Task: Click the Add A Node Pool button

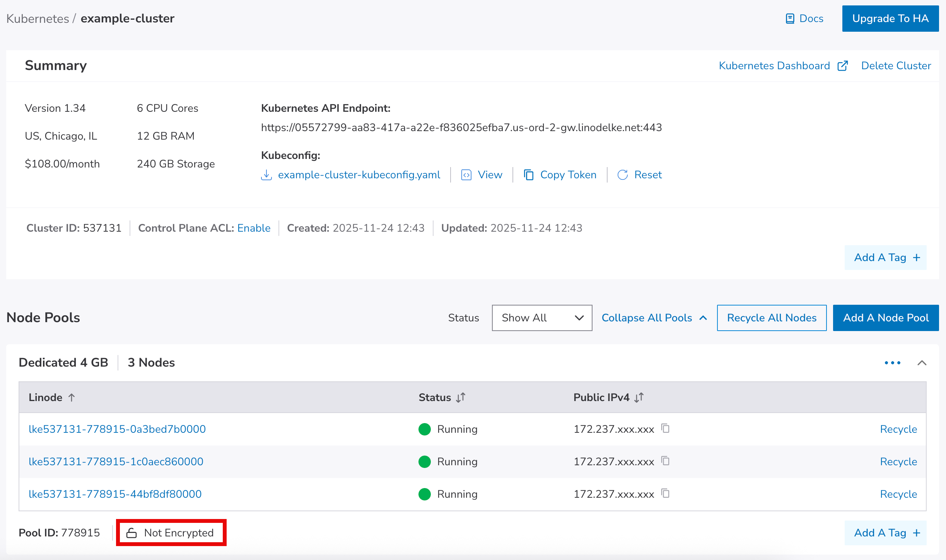Action: (885, 318)
